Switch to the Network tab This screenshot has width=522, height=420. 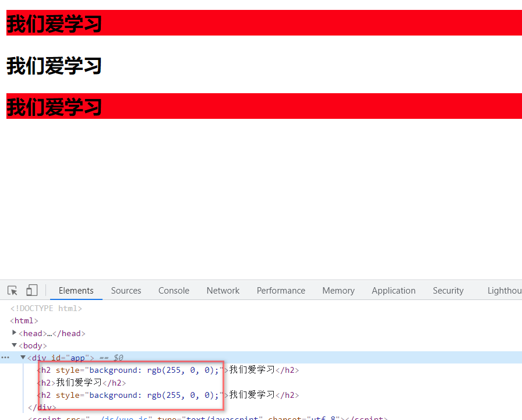point(223,291)
